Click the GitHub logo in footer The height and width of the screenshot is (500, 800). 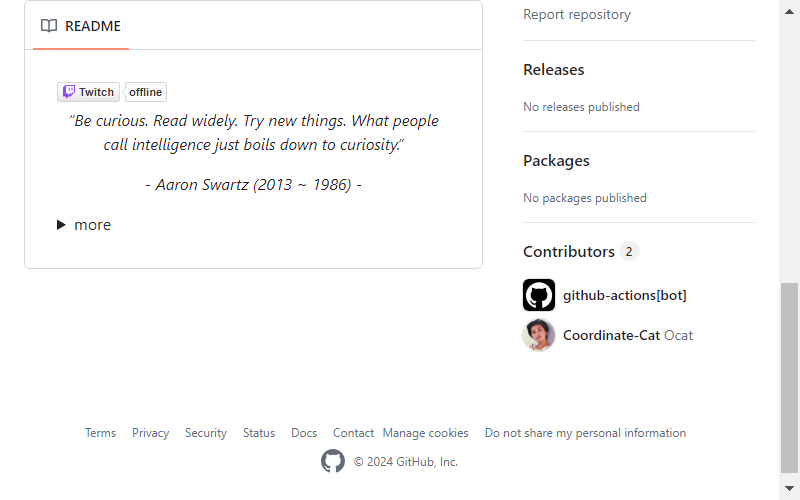tap(333, 461)
